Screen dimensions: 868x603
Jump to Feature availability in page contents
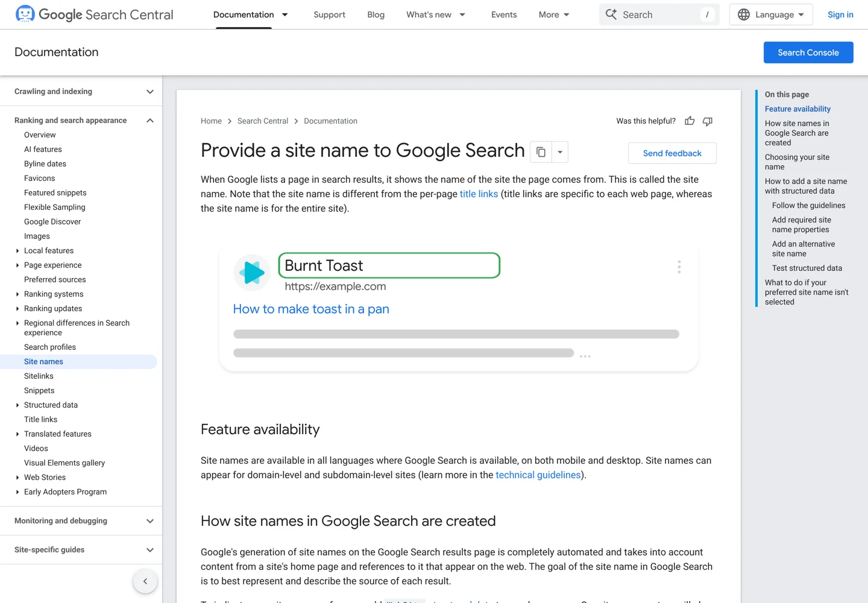click(x=797, y=109)
